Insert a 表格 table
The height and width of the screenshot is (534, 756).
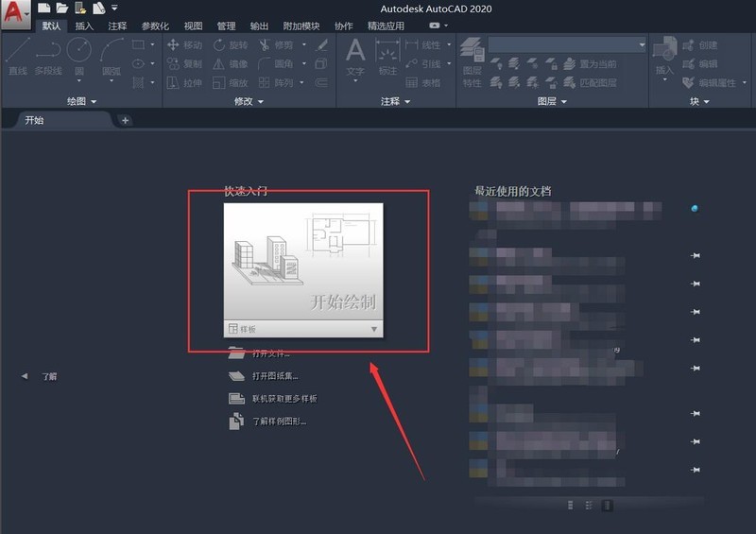[x=423, y=83]
